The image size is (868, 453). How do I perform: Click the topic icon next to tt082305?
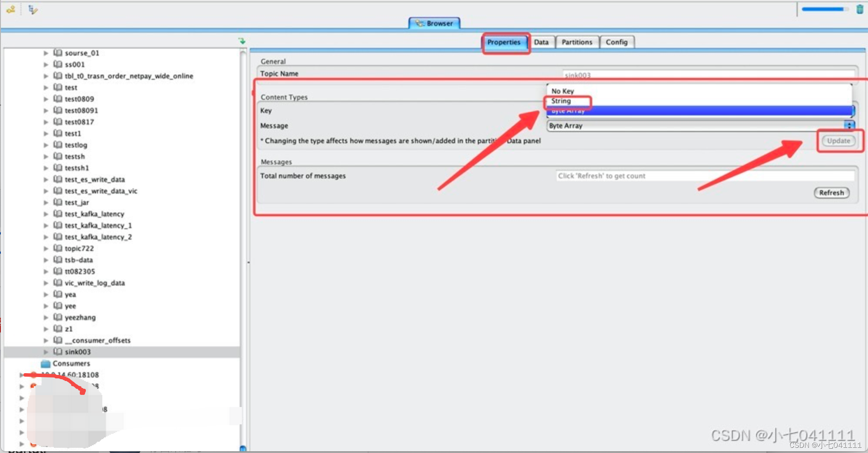point(58,271)
